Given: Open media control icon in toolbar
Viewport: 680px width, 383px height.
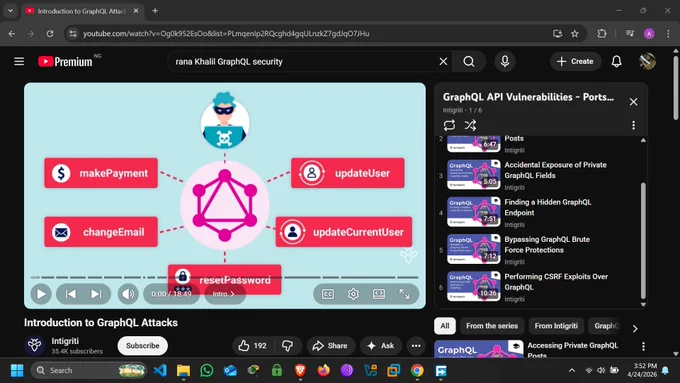Looking at the screenshot, I should click(x=630, y=33).
